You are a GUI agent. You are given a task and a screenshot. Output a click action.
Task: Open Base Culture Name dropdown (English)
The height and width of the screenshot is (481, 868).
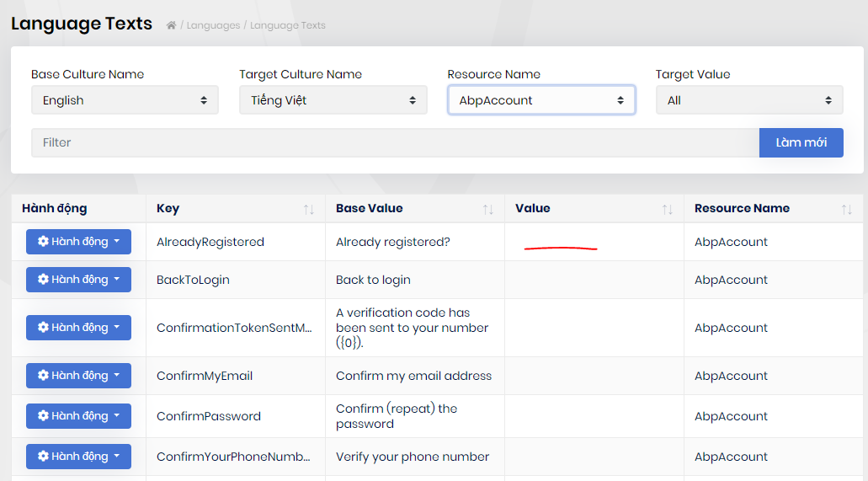[x=125, y=100]
